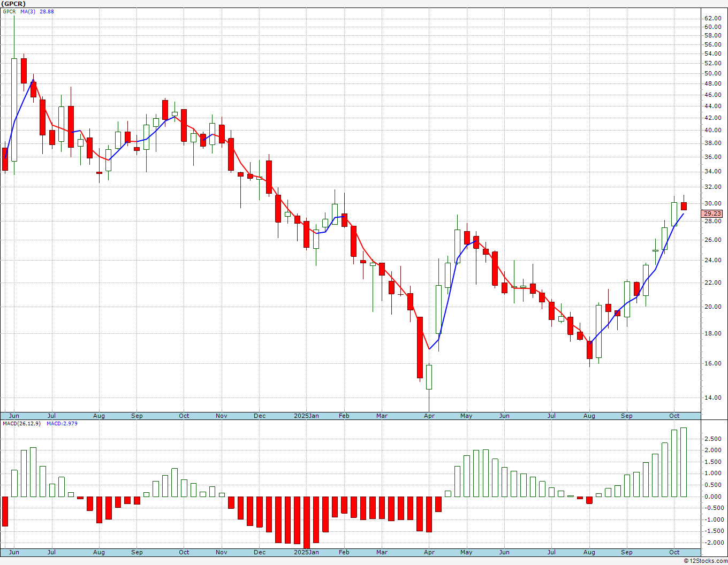
Task: Open the 12Stocks.com watermark link
Action: click(x=706, y=561)
